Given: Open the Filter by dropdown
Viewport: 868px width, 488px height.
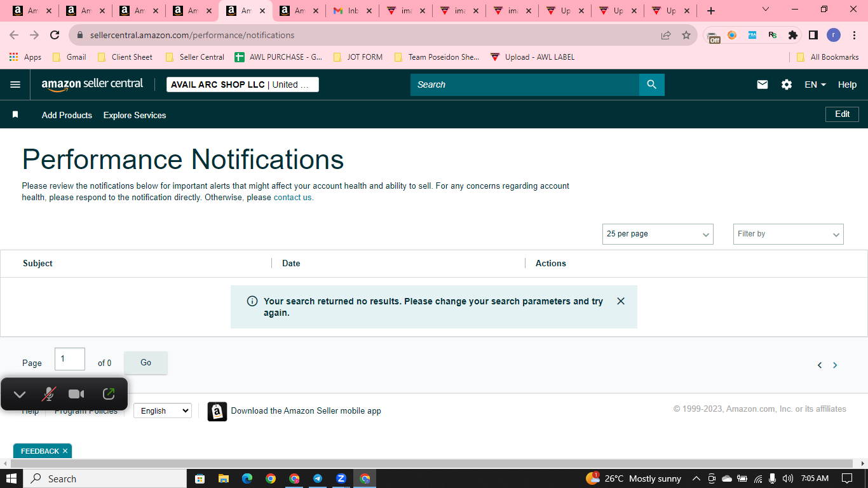Looking at the screenshot, I should tap(789, 234).
